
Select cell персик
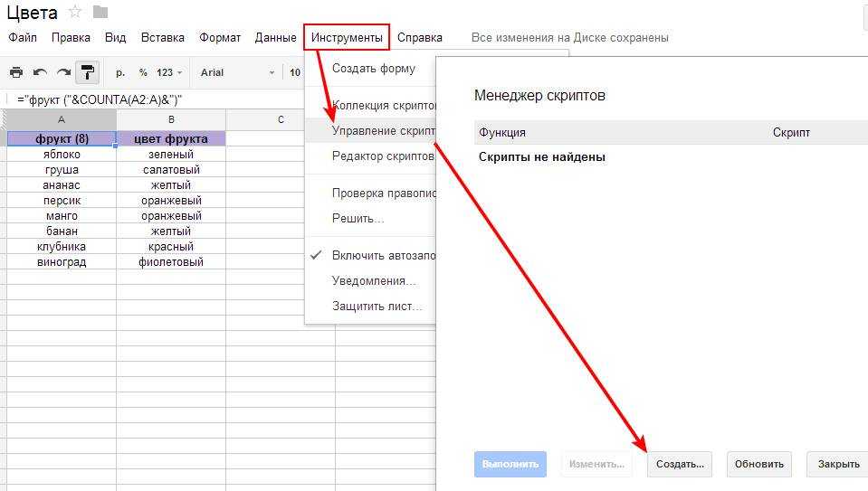click(x=62, y=201)
